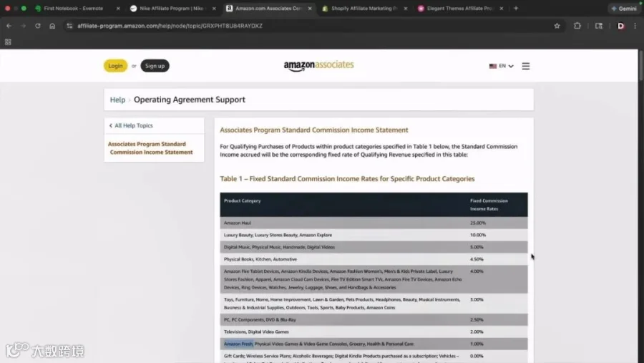Click the 1.00% rate cell
The width and height of the screenshot is (644, 363).
pyautogui.click(x=477, y=344)
